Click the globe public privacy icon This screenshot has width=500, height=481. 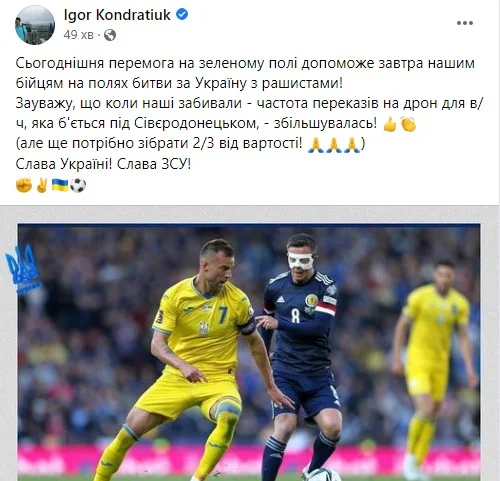(110, 35)
